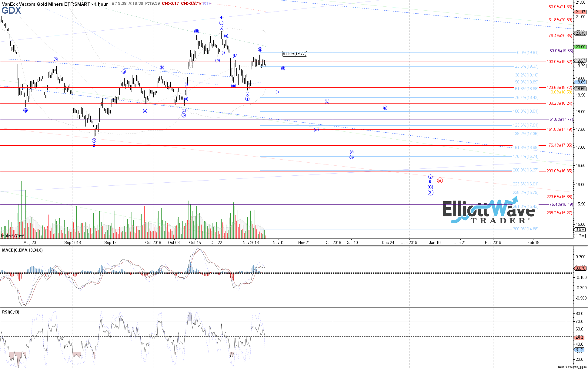Click the green 20.00 price tag
Screen dimensions: 588x369
pos(580,47)
